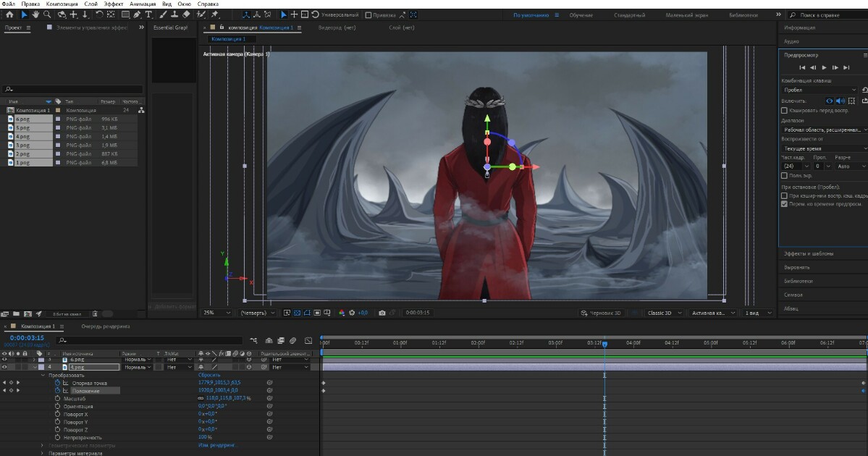Enable Полн. экр. checkbox
Viewport: 868px width, 456px height.
pyautogui.click(x=784, y=175)
